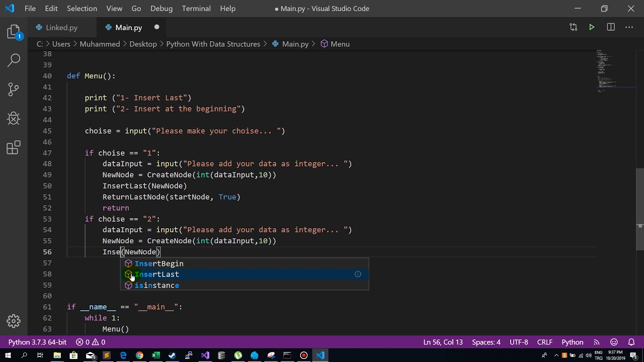Choose InsertBegin from autocomplete list
This screenshot has height=362, width=644.
(x=245, y=263)
